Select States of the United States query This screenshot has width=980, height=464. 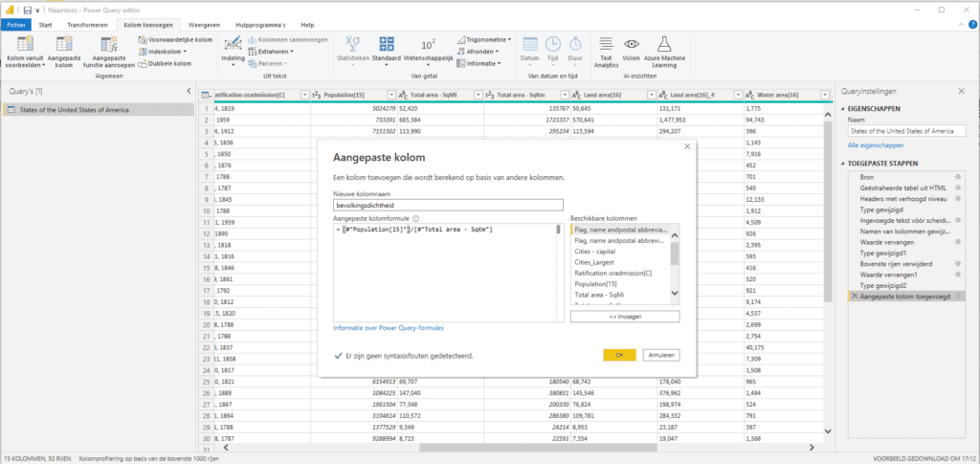(99, 111)
